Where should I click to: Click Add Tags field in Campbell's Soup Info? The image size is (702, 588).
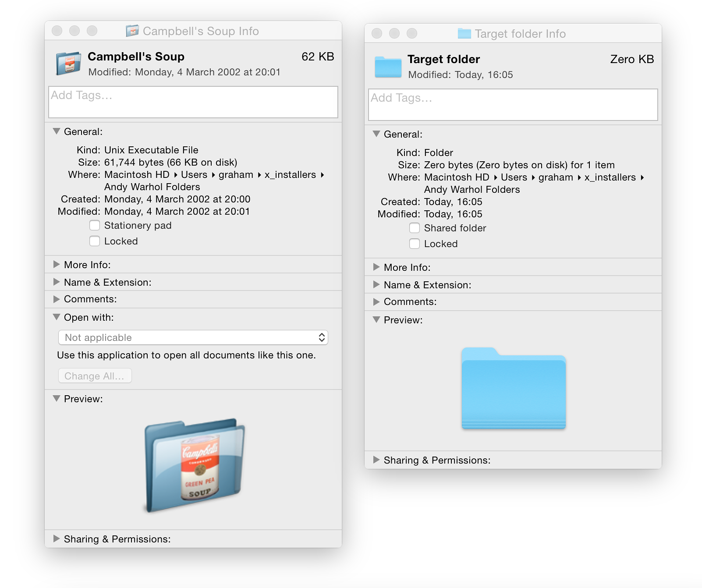point(193,102)
